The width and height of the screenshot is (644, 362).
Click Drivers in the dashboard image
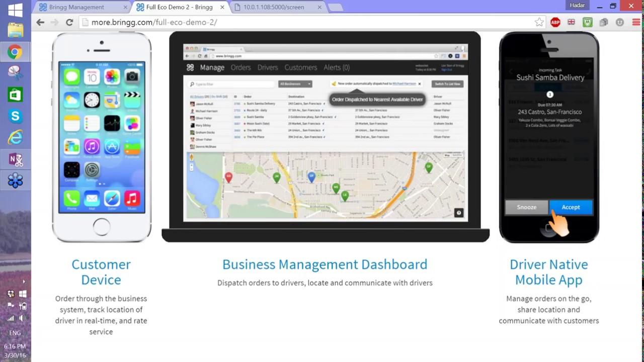pos(268,67)
